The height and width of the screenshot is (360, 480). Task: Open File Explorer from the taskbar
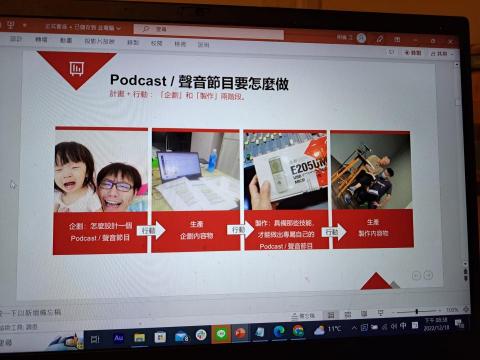click(139, 338)
